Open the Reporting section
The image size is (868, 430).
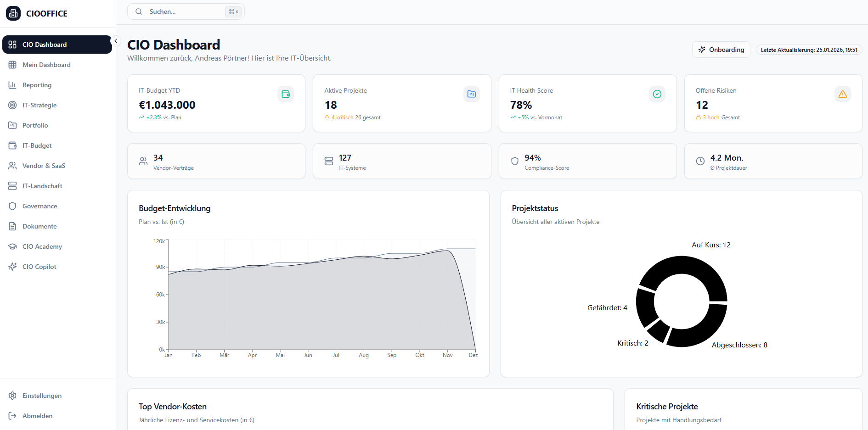(37, 85)
